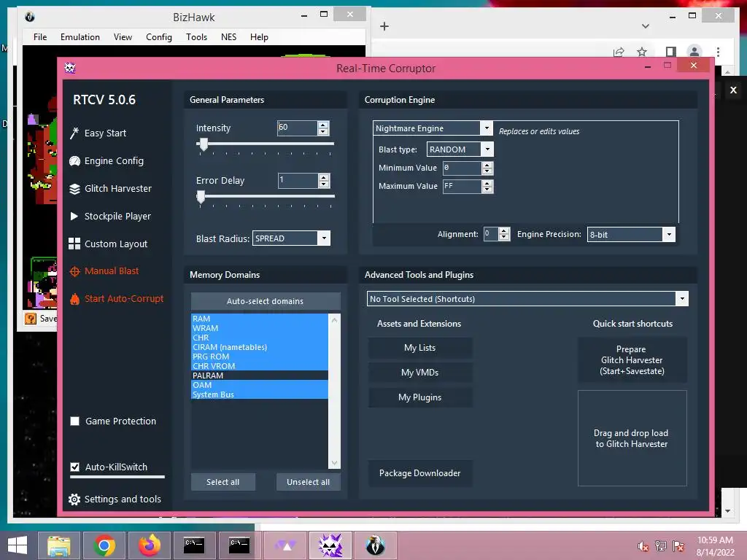Click the Action Center flag icon
This screenshot has height=560, width=747.
678,546
